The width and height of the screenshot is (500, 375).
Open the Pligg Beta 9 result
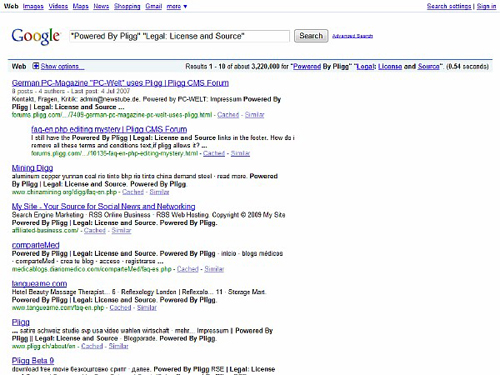coord(33,361)
